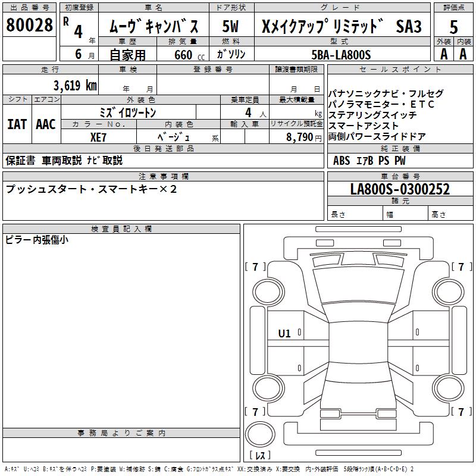Viewport: 476px width, 476px height.
Task: Click the 幅 dimension field
Action: (406, 213)
